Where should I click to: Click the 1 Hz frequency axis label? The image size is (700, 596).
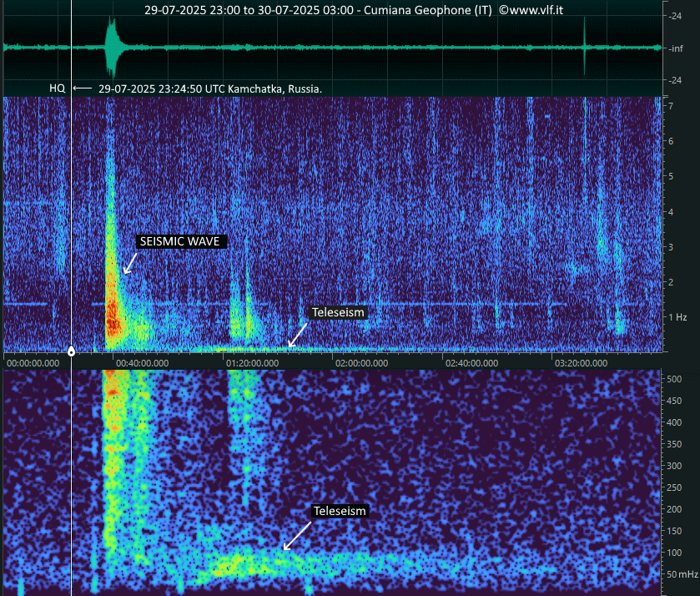(x=676, y=317)
